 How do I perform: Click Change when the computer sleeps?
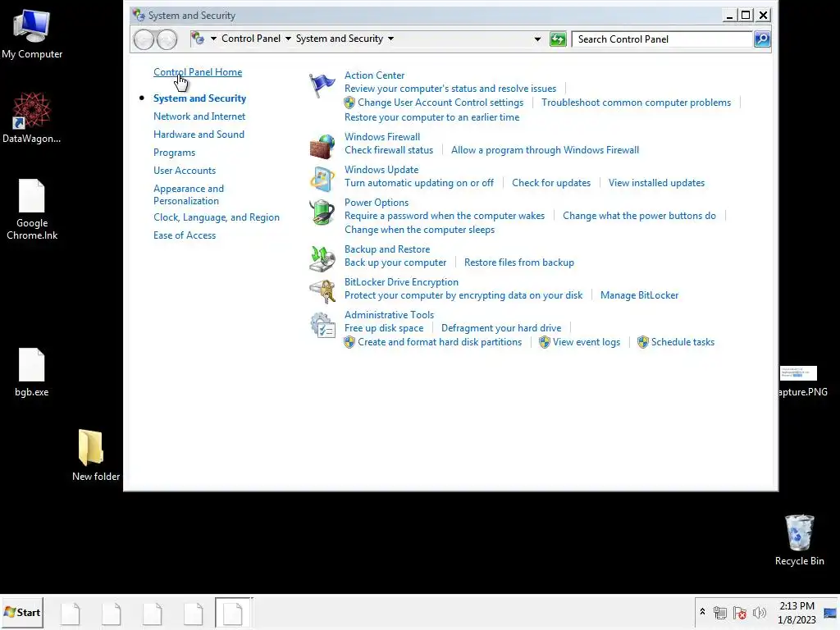pyautogui.click(x=419, y=230)
